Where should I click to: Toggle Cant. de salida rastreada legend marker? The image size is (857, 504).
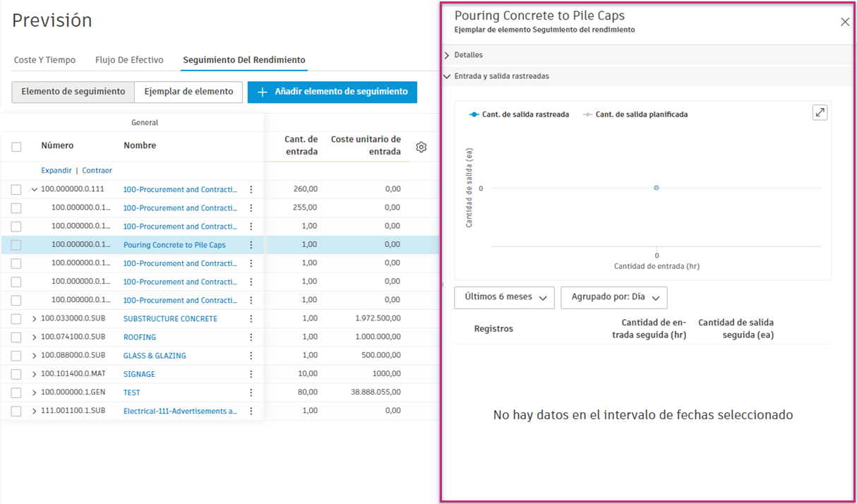click(x=474, y=114)
